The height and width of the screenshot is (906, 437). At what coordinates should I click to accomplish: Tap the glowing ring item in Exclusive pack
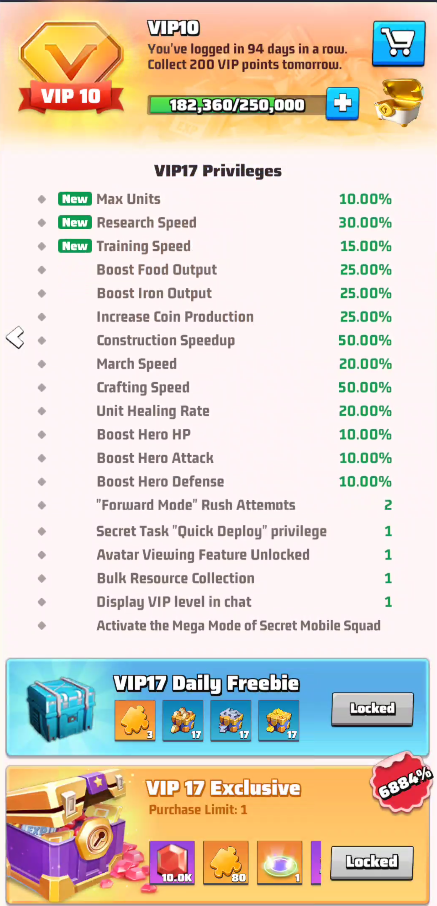[280, 863]
